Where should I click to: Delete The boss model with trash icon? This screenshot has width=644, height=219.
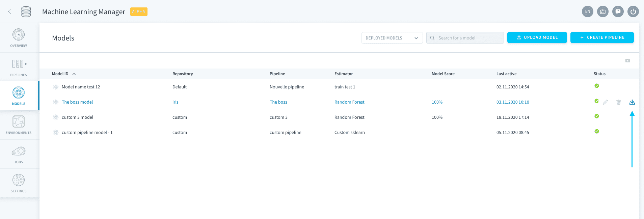coord(619,102)
